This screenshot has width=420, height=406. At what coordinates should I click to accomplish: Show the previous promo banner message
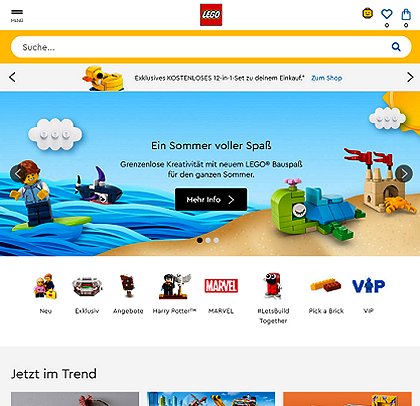coord(12,77)
